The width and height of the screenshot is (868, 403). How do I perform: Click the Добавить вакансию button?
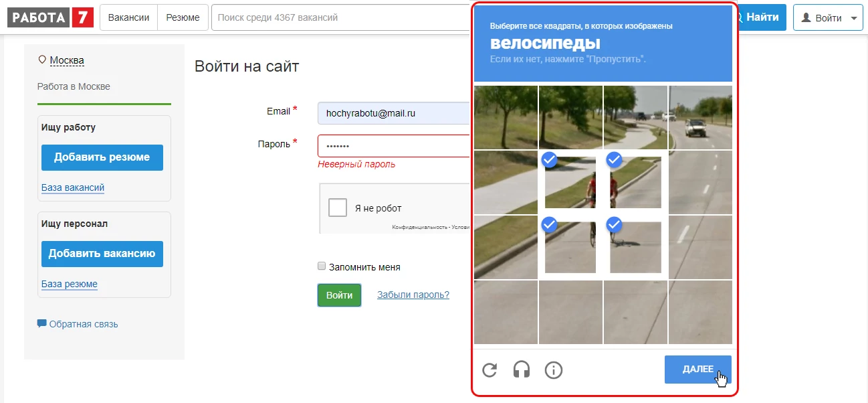coord(102,254)
